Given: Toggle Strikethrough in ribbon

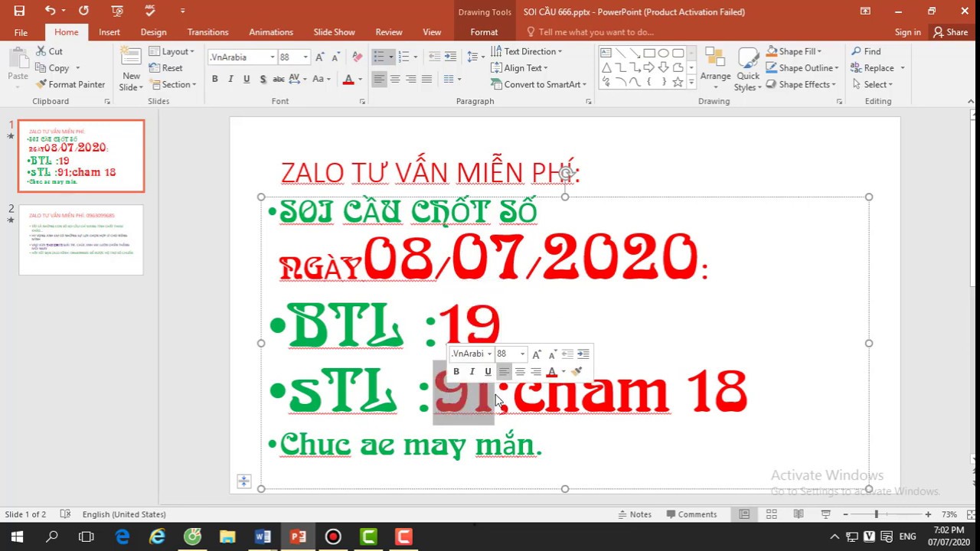Looking at the screenshot, I should click(279, 79).
